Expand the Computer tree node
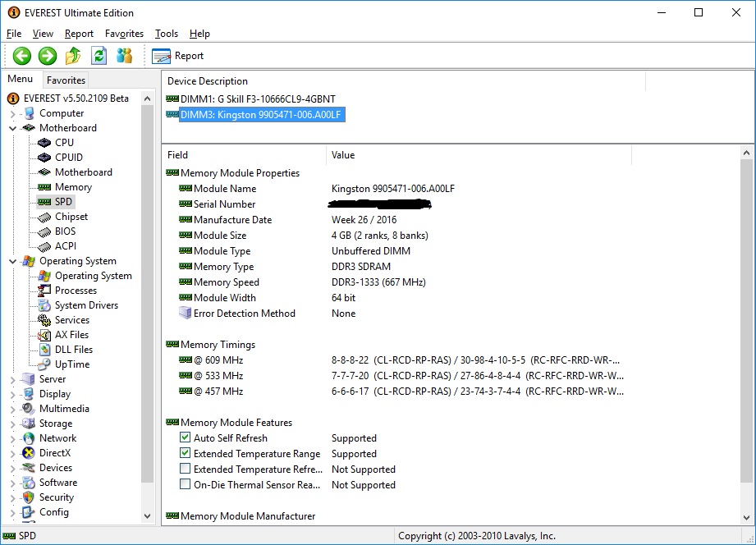Screen dimensions: 756x545 click(13, 113)
